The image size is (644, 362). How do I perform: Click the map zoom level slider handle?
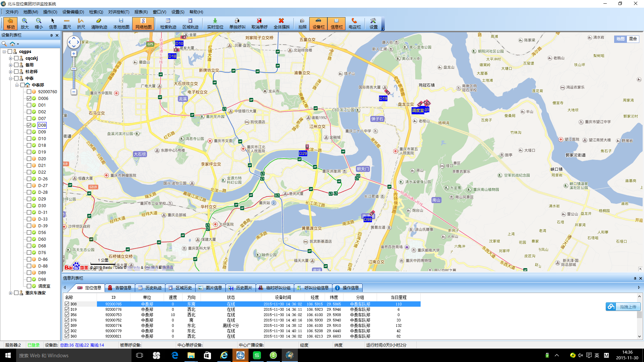click(74, 69)
